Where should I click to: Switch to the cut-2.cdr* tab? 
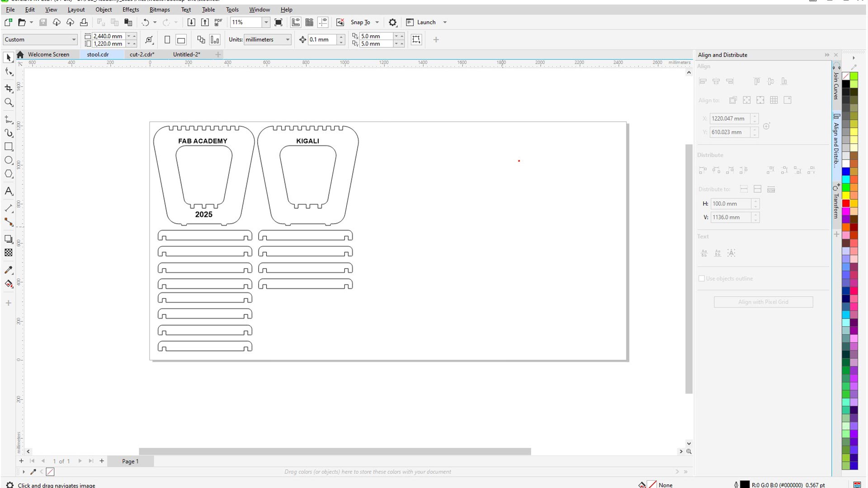click(x=142, y=54)
